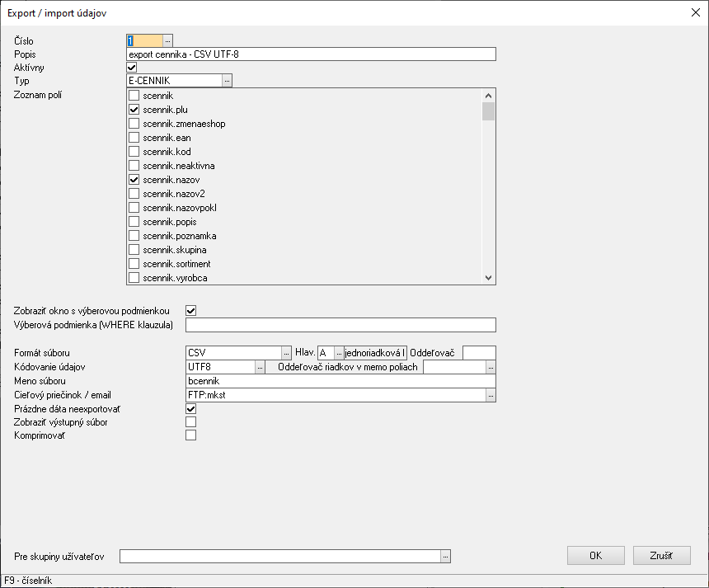
Task: Click the ellipsis button next to Číslo field
Action: point(167,40)
